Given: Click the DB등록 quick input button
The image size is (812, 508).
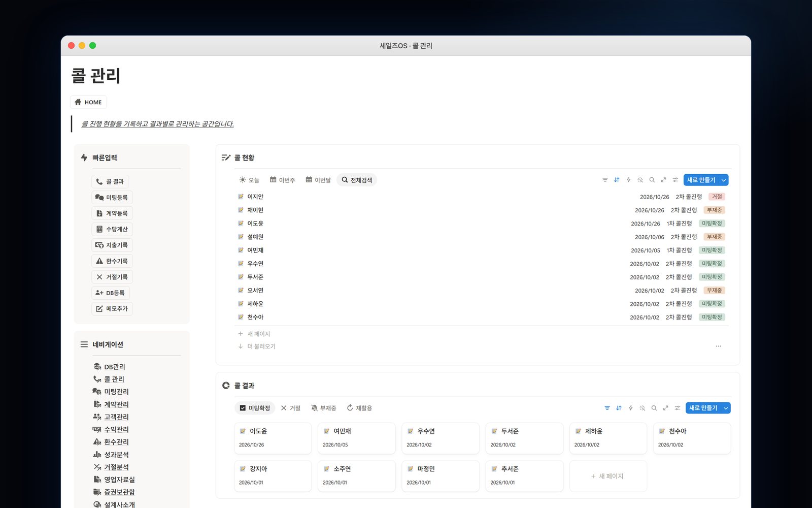Looking at the screenshot, I should (x=111, y=293).
